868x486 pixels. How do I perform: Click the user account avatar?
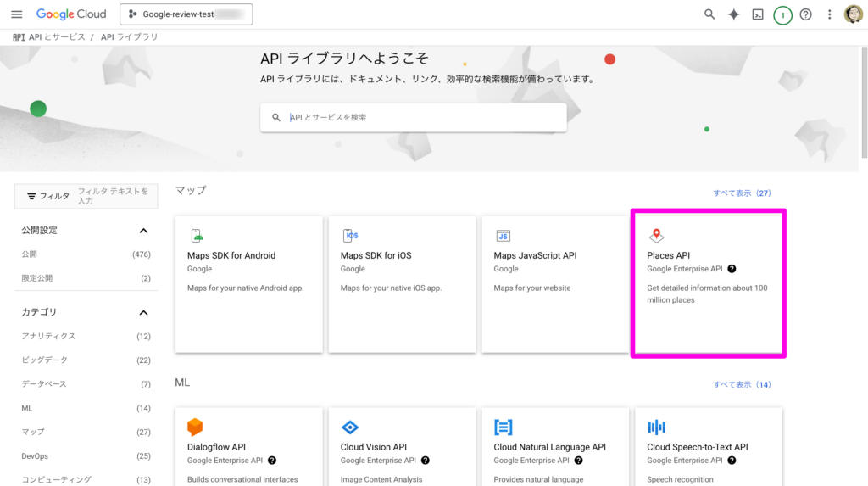853,14
